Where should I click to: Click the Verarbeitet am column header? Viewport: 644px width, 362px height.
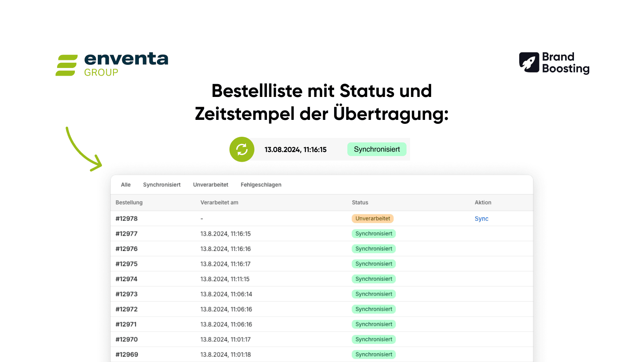(219, 202)
